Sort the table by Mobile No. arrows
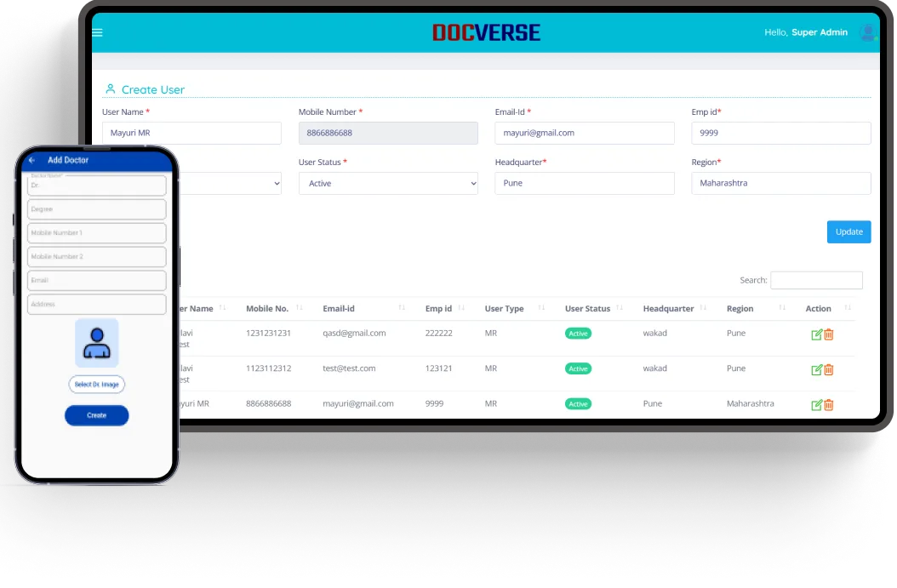 pos(300,308)
